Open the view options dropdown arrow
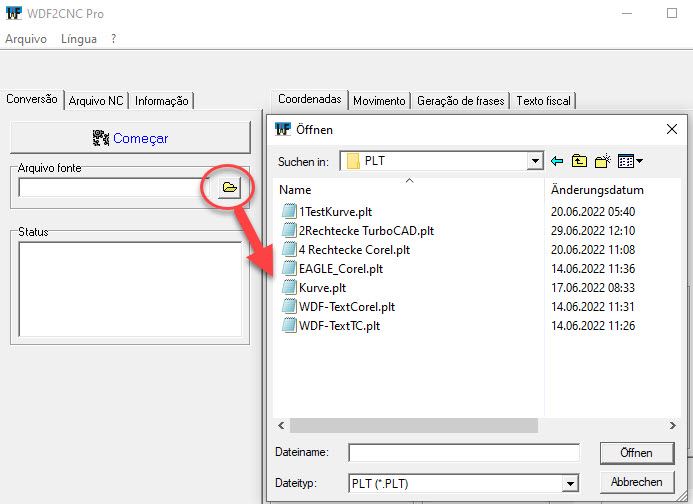693x504 pixels. 639,161
